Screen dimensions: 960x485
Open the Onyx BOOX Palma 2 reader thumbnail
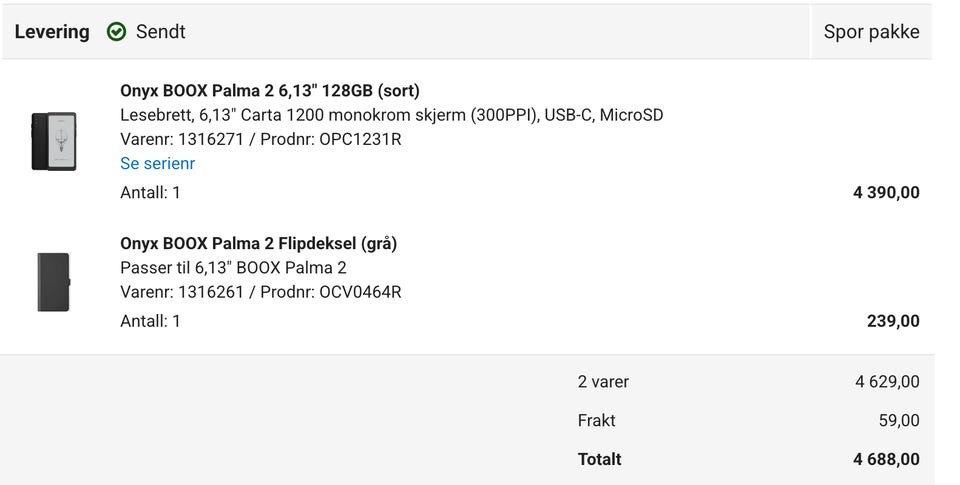coord(54,141)
